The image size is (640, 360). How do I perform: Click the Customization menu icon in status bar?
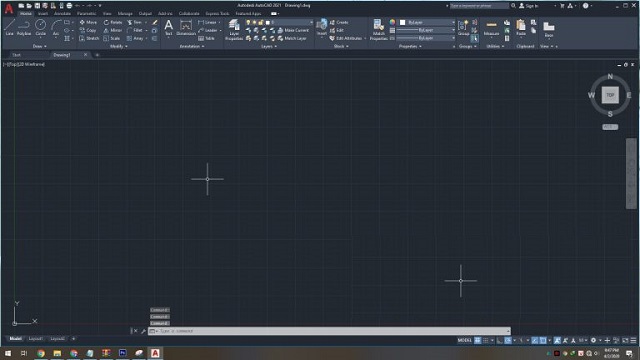pyautogui.click(x=633, y=340)
